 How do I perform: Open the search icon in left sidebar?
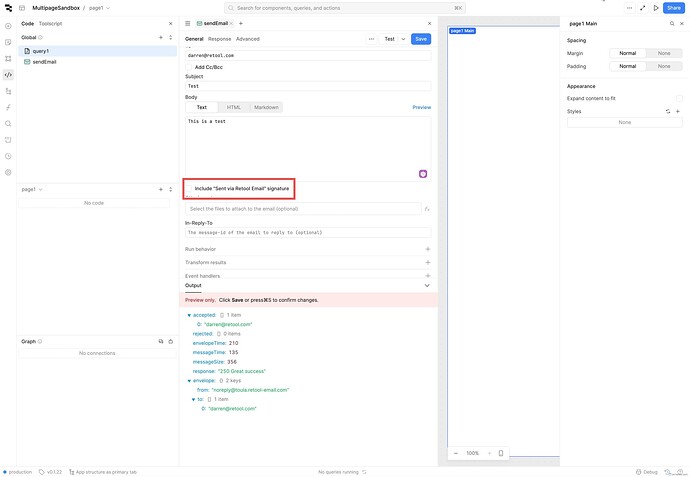tap(8, 123)
